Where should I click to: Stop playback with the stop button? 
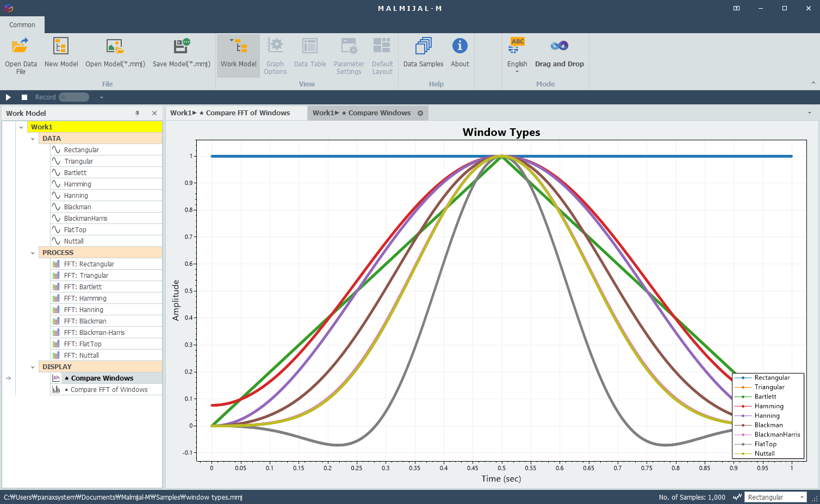(x=24, y=97)
